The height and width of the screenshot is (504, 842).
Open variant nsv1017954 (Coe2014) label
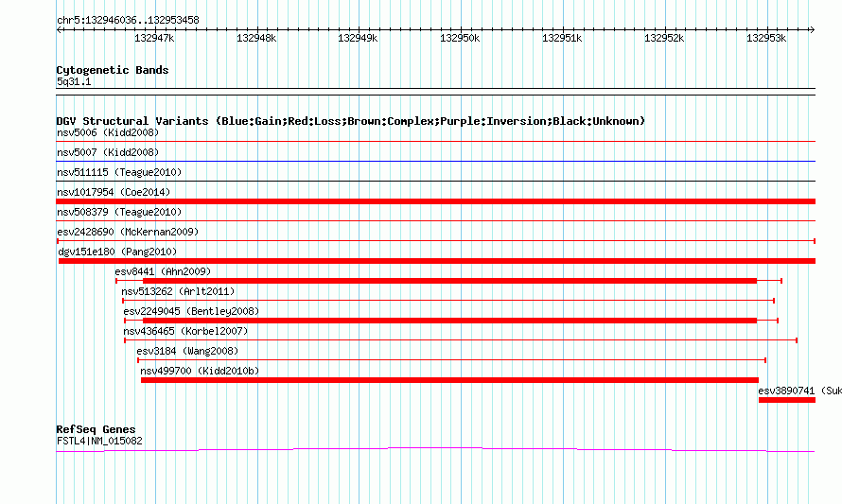114,192
